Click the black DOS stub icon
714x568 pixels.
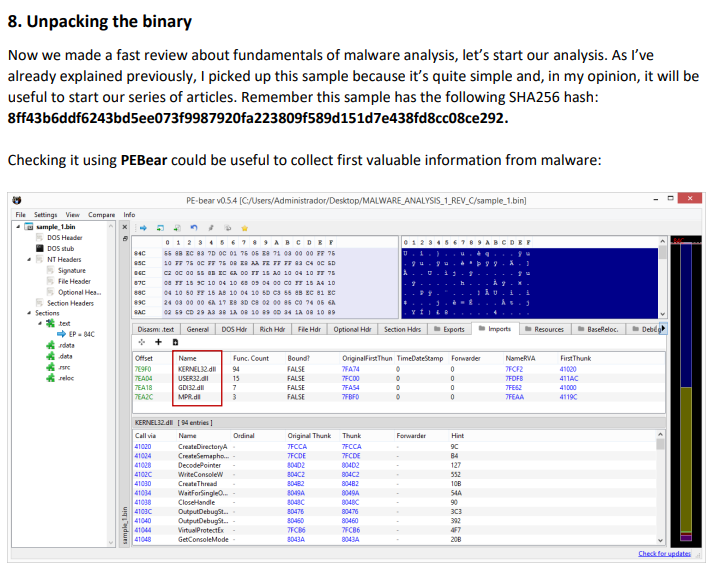click(40, 248)
